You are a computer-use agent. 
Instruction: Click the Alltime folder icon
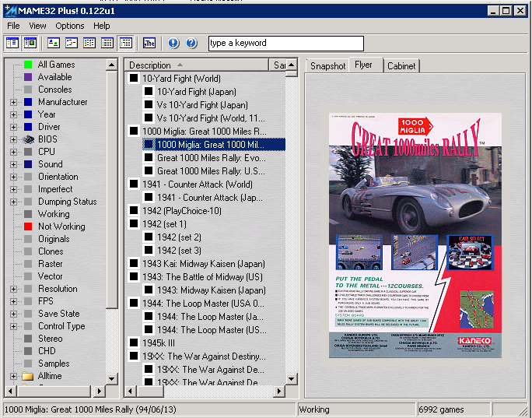[28, 376]
